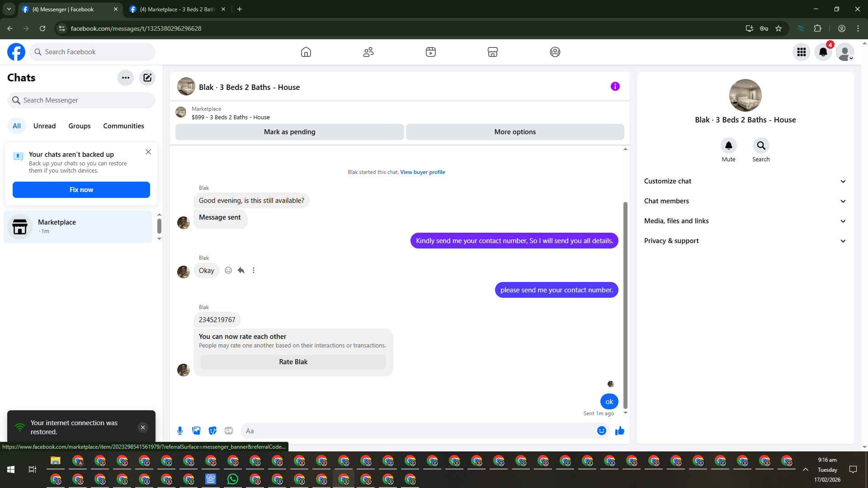The width and height of the screenshot is (868, 488).
Task: Switch to Messenger Facebook browser tab
Action: [x=70, y=9]
